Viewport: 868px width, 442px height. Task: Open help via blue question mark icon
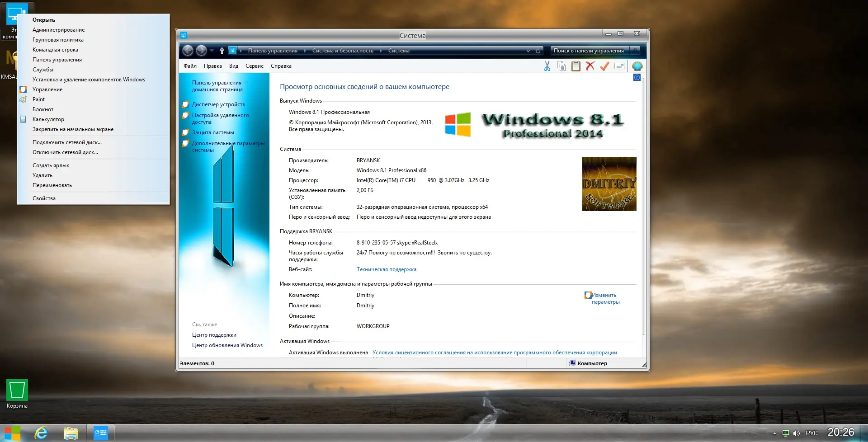[637, 78]
